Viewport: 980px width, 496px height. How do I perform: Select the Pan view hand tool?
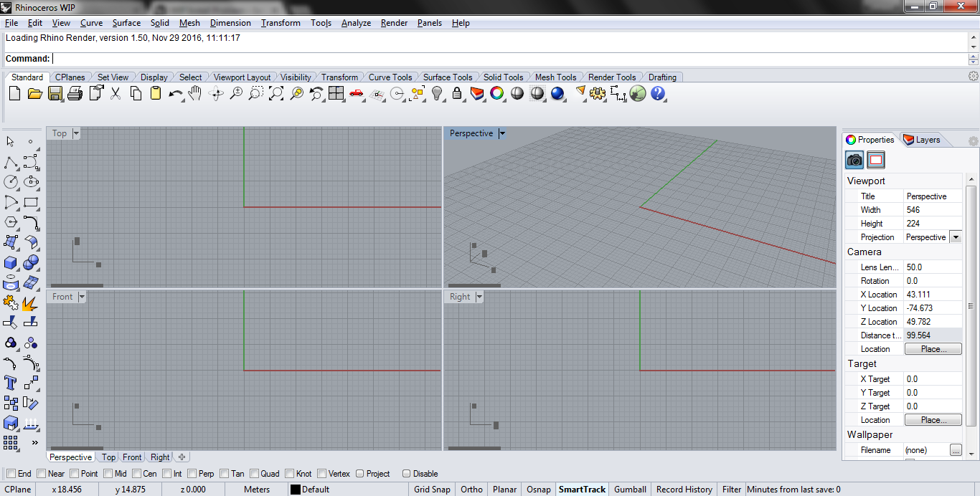[x=195, y=93]
